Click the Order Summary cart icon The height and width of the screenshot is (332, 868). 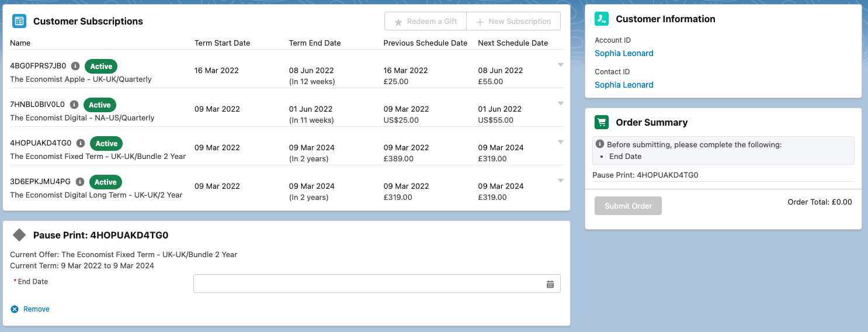[602, 122]
